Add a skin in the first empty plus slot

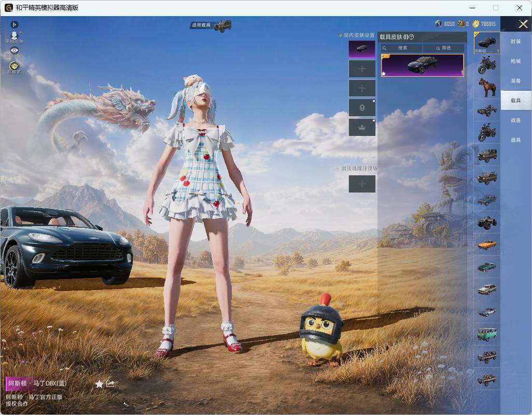point(362,69)
